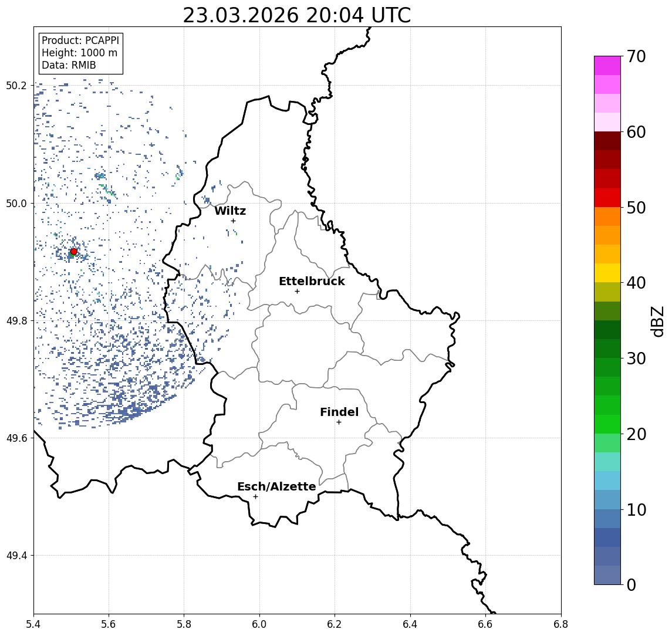This screenshot has width=672, height=636.
Task: Click the longitude label 5.4
Action: point(33,624)
